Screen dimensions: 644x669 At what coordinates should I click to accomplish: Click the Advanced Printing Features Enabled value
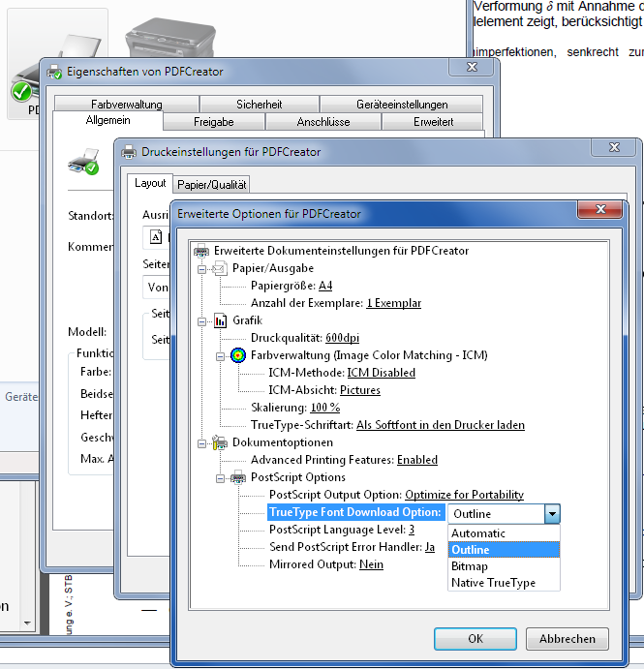(417, 460)
